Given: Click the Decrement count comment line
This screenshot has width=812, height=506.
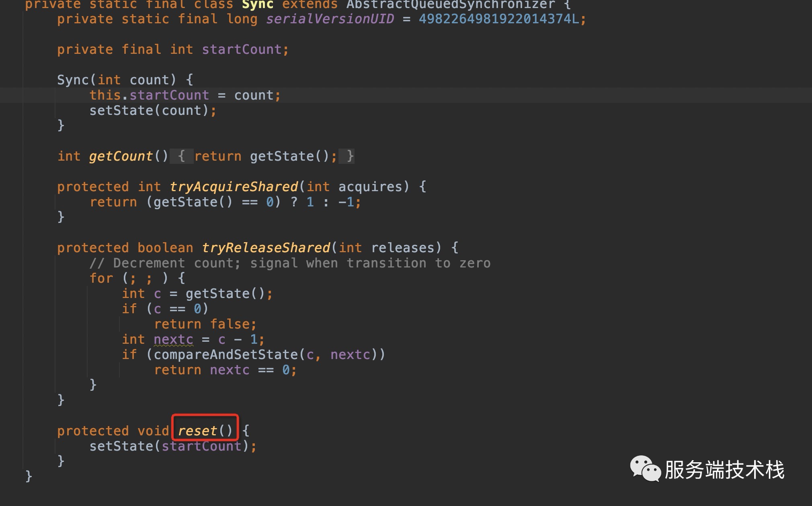Looking at the screenshot, I should click(x=289, y=263).
